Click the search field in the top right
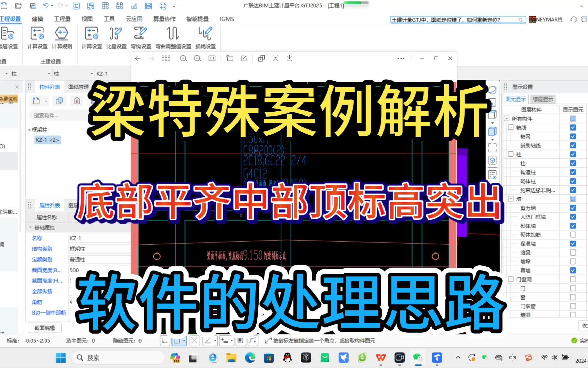588x368 pixels. coord(456,19)
